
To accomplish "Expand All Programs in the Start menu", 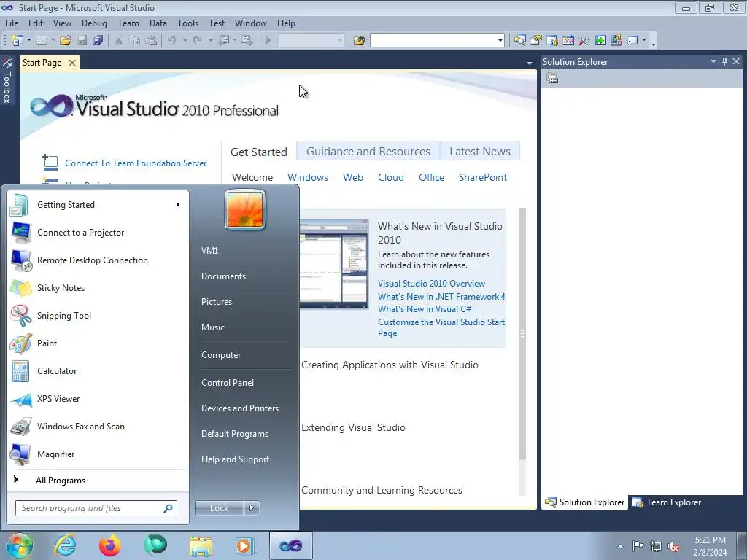I will pyautogui.click(x=61, y=480).
